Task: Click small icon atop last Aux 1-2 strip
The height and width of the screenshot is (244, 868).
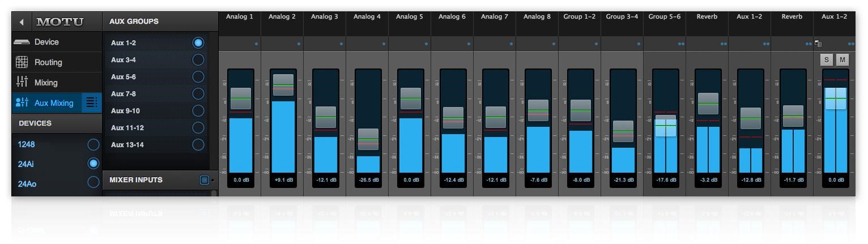Action: coord(818,44)
